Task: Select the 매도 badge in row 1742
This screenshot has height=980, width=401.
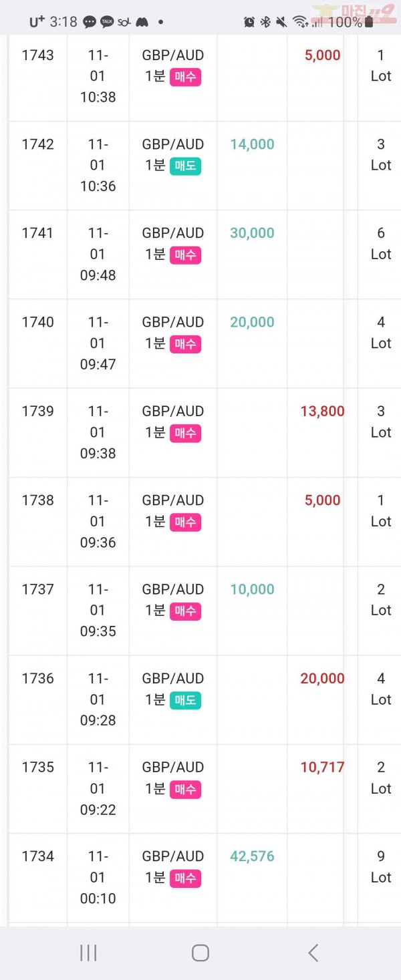Action: pos(185,166)
